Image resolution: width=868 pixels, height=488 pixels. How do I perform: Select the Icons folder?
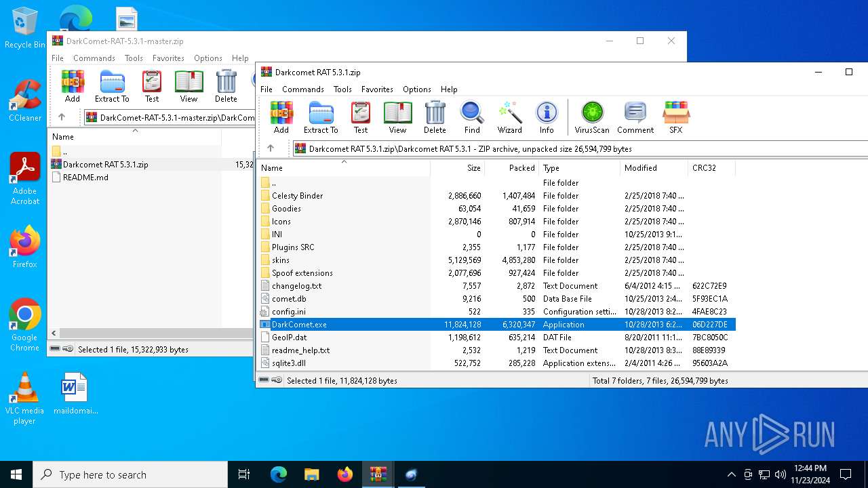coord(281,221)
